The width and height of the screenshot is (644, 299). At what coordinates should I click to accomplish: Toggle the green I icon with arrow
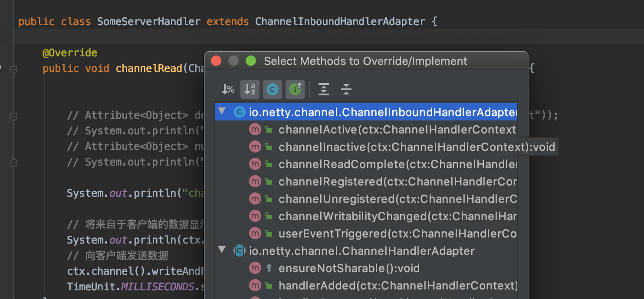point(295,89)
